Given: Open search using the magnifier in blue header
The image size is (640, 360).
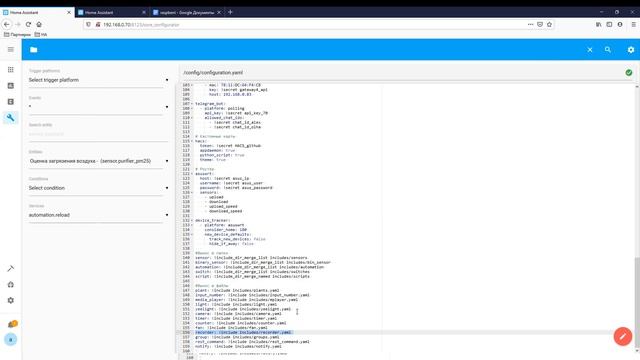Looking at the screenshot, I should pos(608,49).
